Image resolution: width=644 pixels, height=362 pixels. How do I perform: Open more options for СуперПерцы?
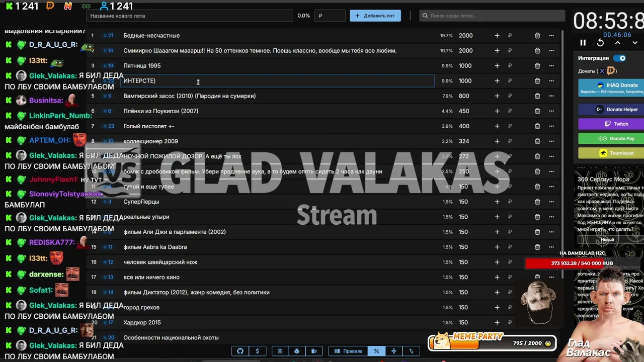pos(551,202)
